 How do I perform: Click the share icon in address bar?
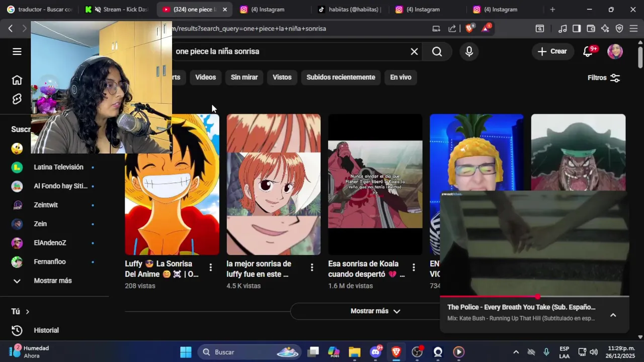pyautogui.click(x=452, y=29)
